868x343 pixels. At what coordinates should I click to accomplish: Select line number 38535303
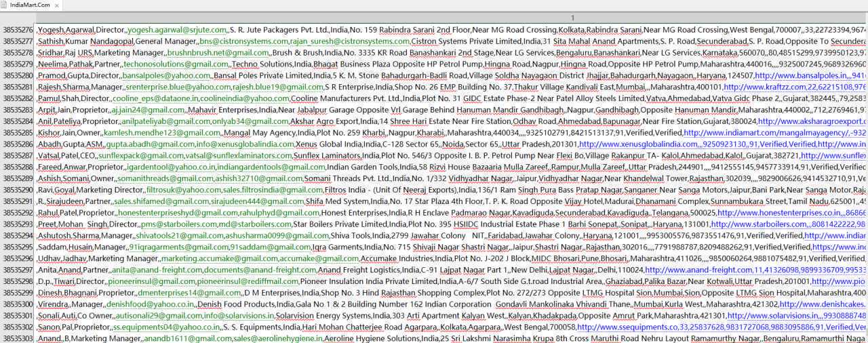[x=17, y=338]
